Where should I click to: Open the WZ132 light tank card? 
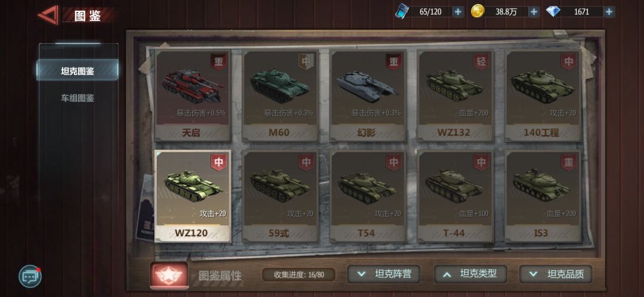click(x=454, y=95)
